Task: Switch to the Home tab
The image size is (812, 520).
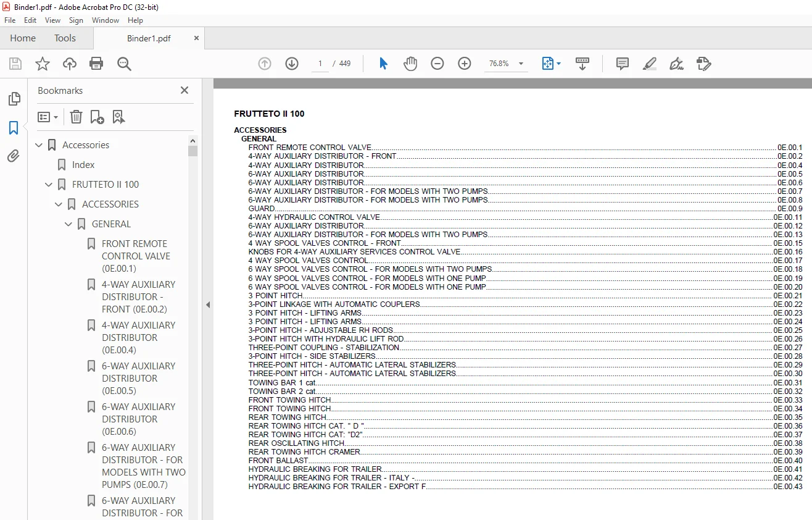Action: (x=23, y=38)
